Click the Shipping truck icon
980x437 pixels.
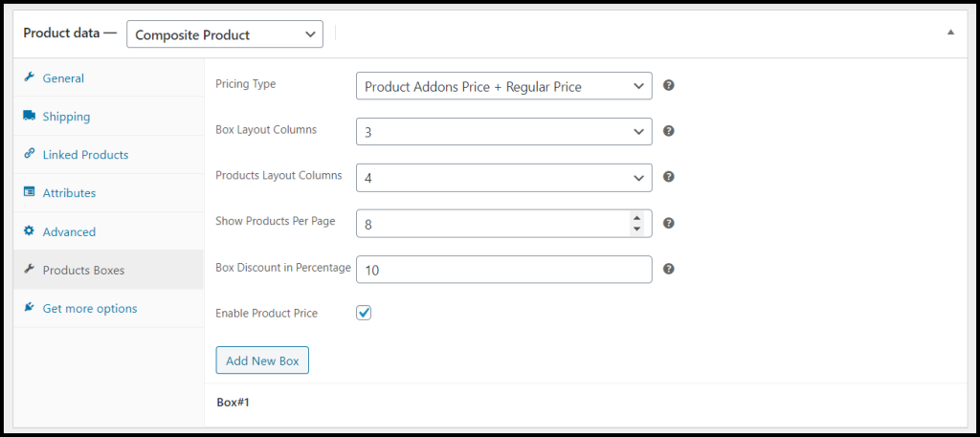click(x=29, y=116)
